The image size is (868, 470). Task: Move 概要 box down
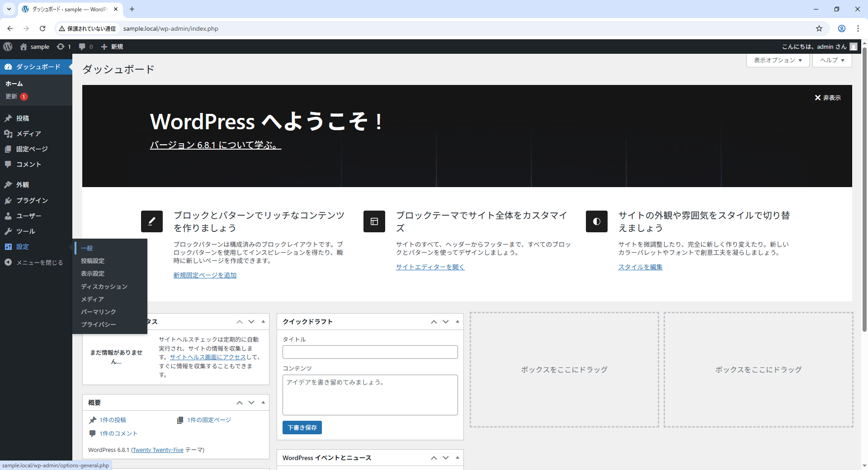click(x=251, y=403)
